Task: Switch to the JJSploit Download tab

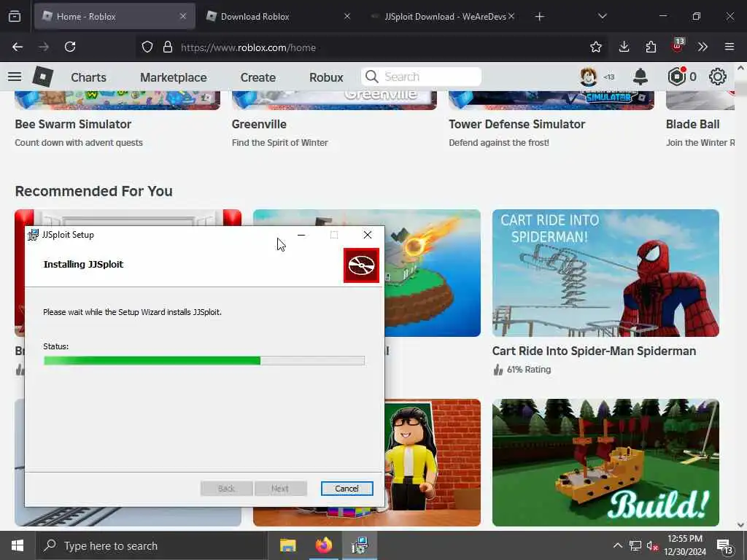Action: pos(445,17)
